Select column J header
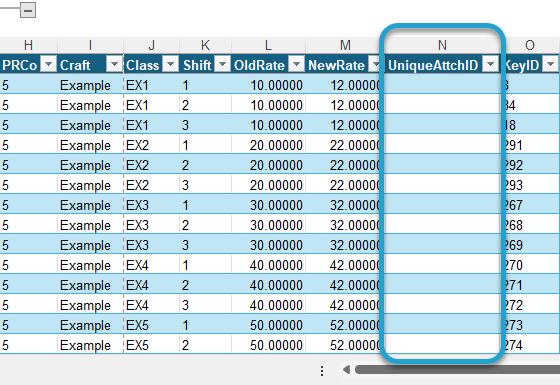Image resolution: width=560 pixels, height=385 pixels. [151, 45]
